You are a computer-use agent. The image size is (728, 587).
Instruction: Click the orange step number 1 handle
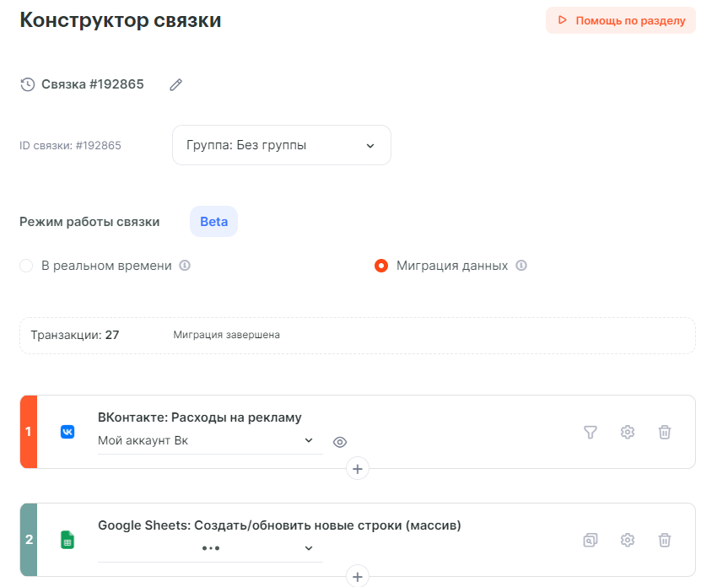(x=29, y=432)
